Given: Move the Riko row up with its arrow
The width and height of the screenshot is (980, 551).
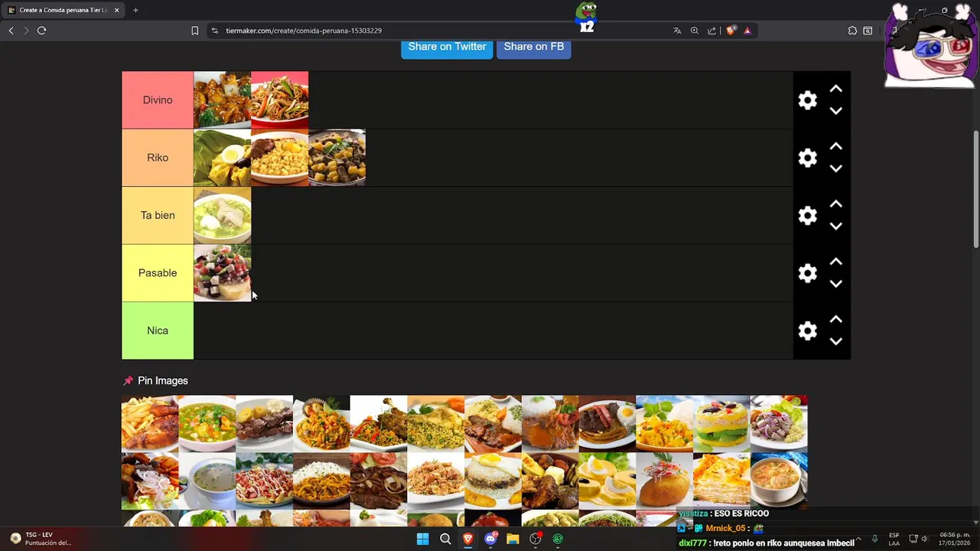Looking at the screenshot, I should 836,146.
